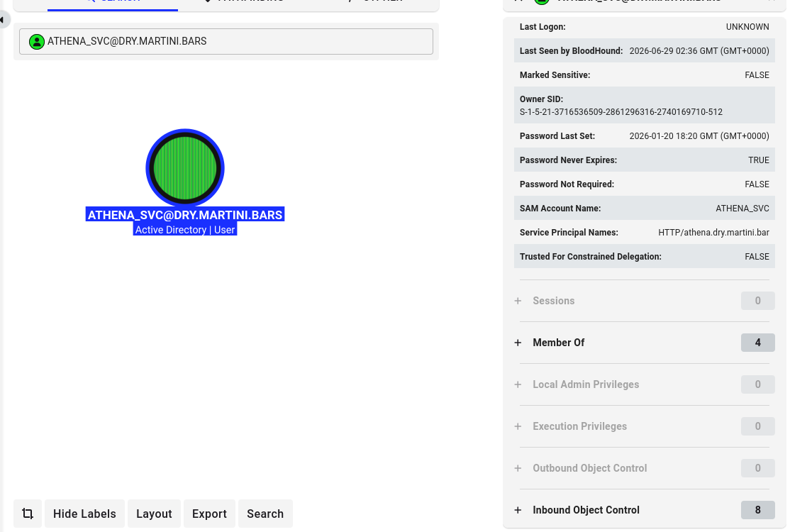Open the Layout menu button

tap(154, 514)
